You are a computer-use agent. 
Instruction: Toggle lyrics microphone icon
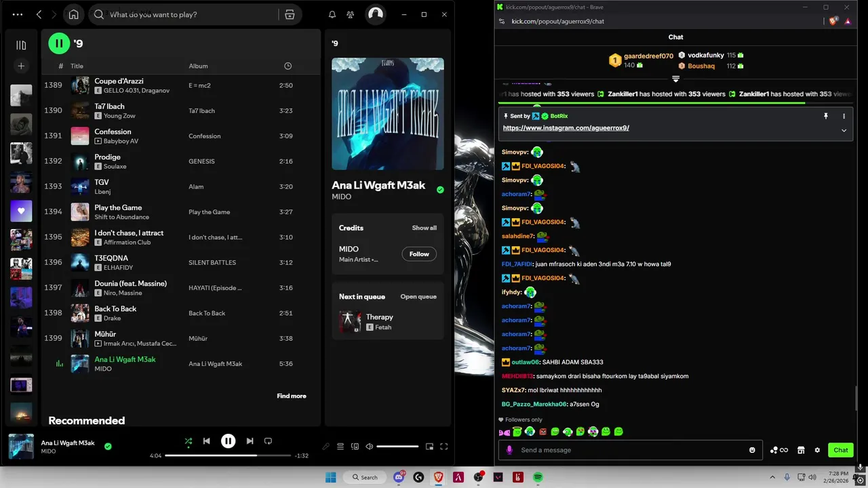click(x=326, y=447)
